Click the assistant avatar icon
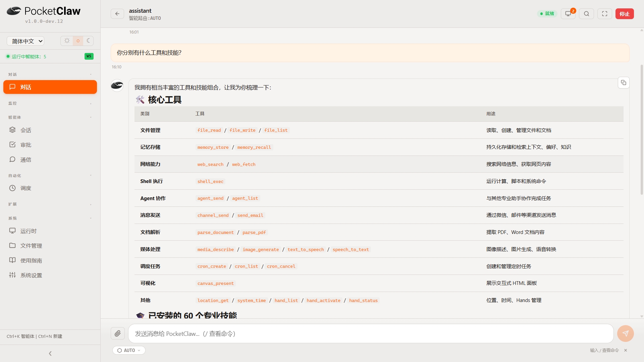This screenshot has height=362, width=644. click(117, 85)
